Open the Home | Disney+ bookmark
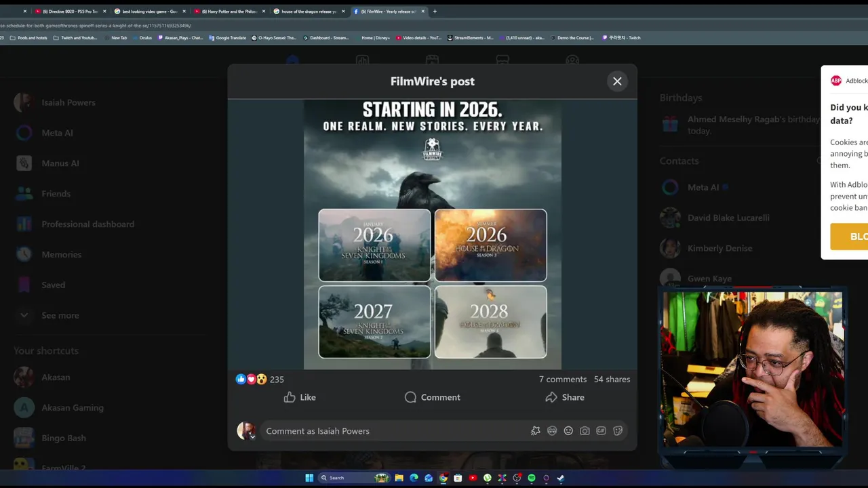The height and width of the screenshot is (488, 868). [x=372, y=38]
